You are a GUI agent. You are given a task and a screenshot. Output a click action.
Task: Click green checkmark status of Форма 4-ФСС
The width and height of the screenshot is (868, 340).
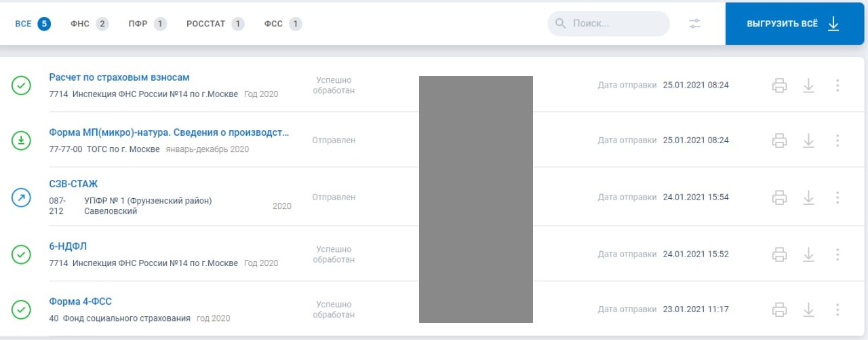[x=22, y=309]
